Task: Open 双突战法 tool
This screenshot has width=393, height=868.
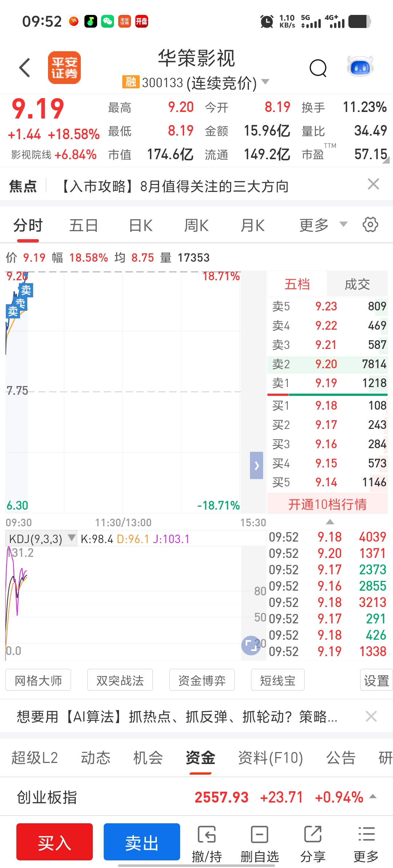Action: (x=120, y=680)
